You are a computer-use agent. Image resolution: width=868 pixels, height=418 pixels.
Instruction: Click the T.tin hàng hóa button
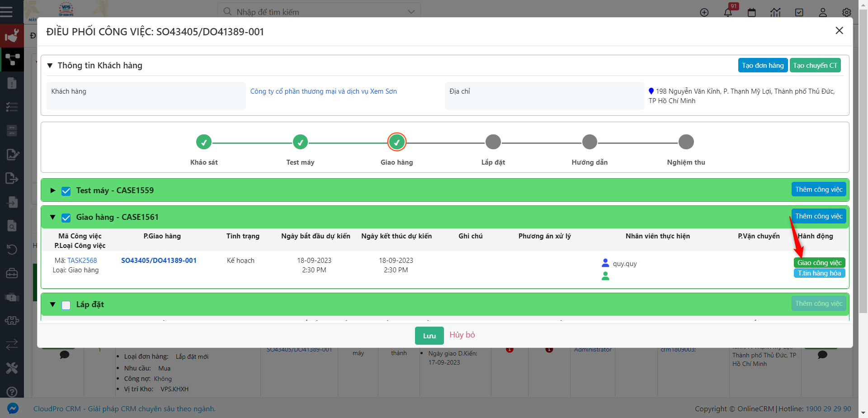(819, 273)
